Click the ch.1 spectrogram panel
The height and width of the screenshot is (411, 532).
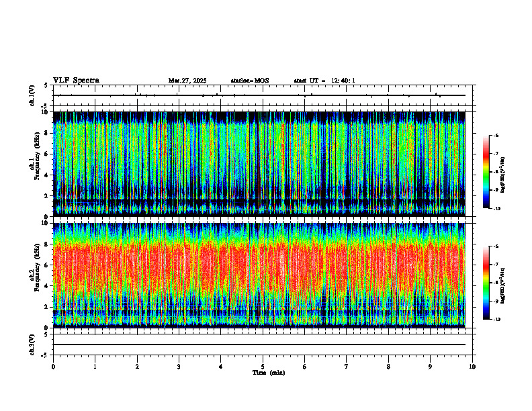259,164
